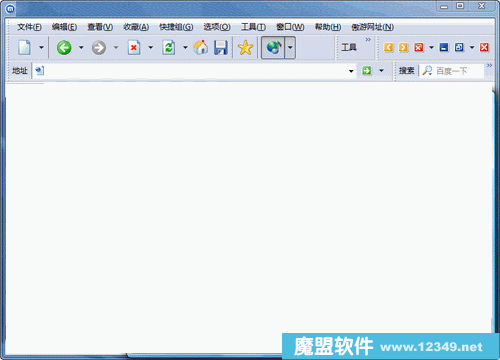
Task: Click the green Go button
Action: pyautogui.click(x=367, y=71)
